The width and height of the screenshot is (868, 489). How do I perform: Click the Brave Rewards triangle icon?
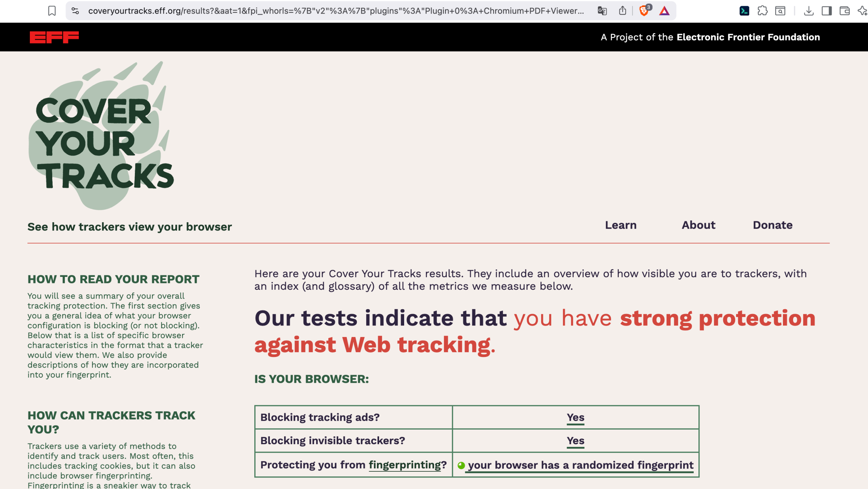(x=664, y=11)
